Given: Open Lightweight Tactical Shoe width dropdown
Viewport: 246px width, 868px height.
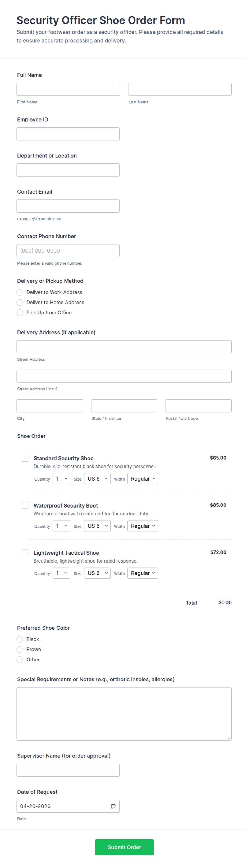Looking at the screenshot, I should [x=143, y=573].
